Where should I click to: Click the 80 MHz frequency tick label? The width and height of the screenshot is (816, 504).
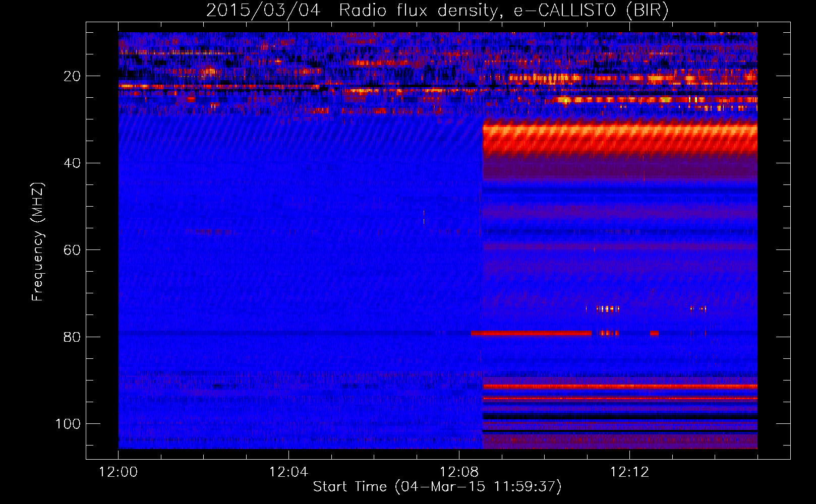[x=73, y=337]
